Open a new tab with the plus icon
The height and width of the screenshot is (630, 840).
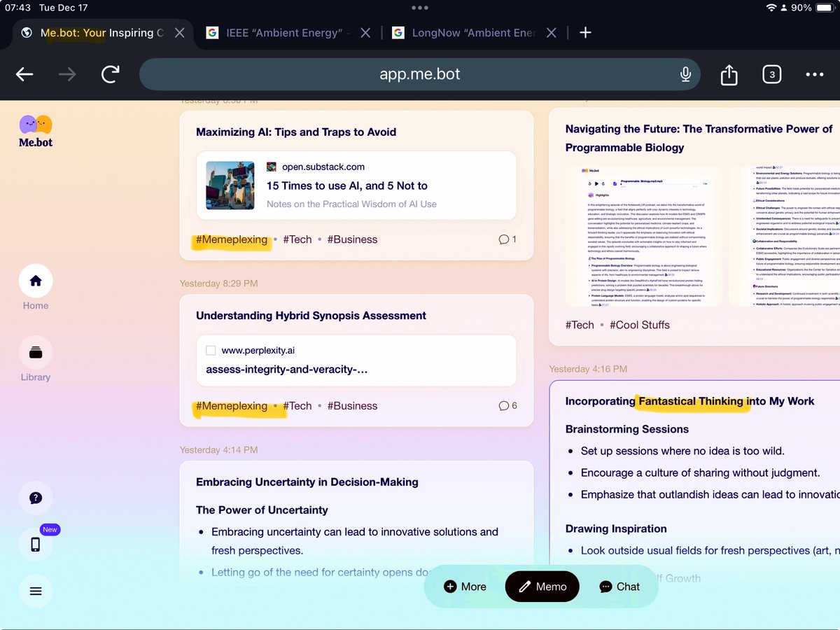click(586, 33)
